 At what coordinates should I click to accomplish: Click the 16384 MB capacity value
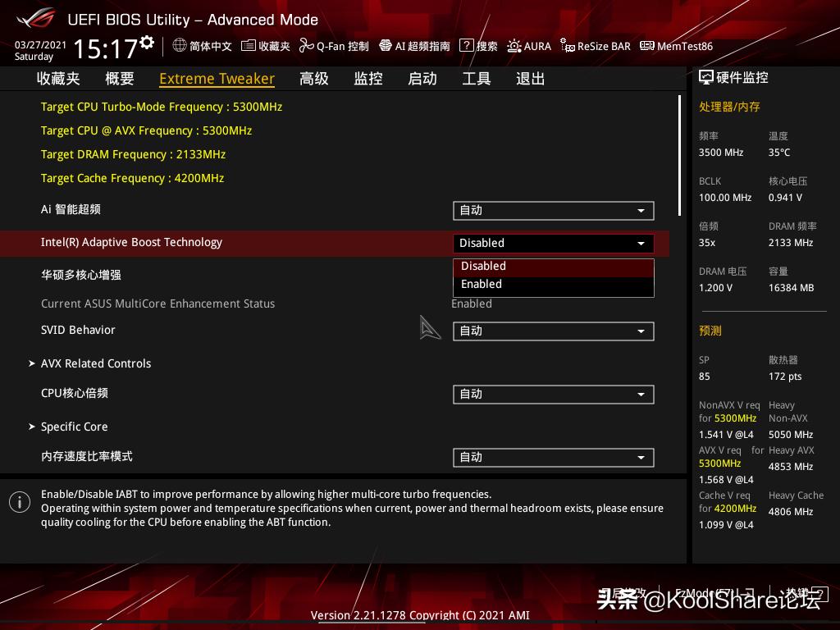coord(791,288)
